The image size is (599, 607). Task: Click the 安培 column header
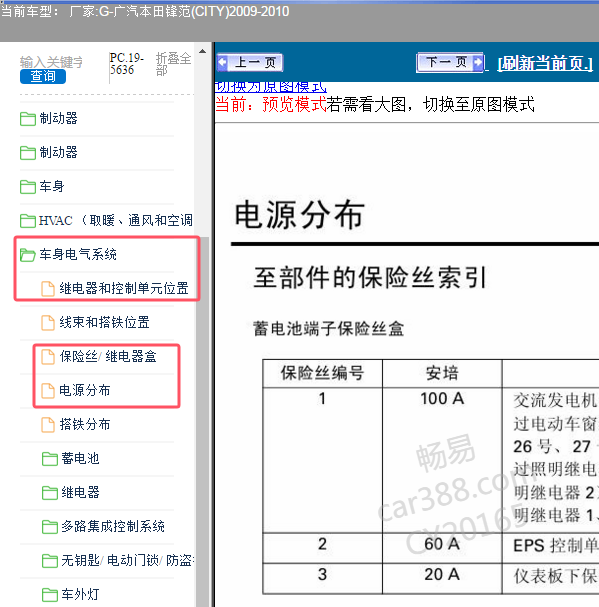[442, 374]
